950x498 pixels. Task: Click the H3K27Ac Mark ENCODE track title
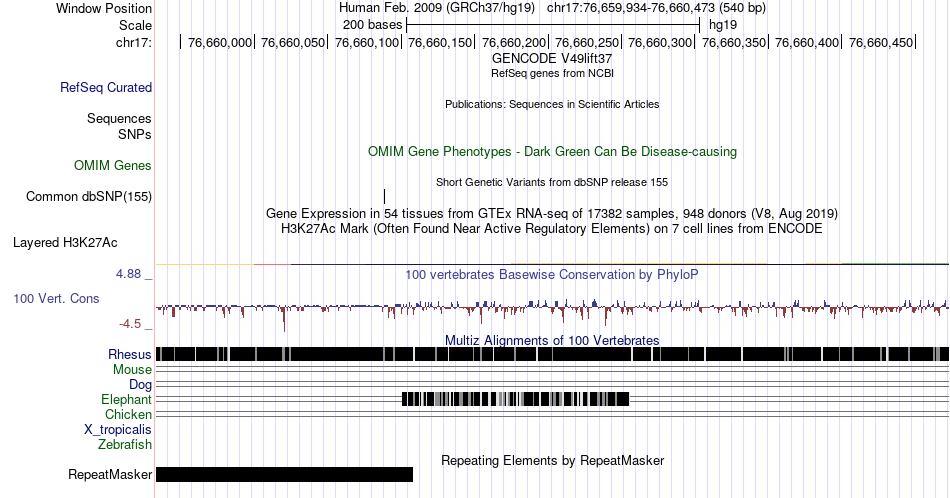coord(552,228)
